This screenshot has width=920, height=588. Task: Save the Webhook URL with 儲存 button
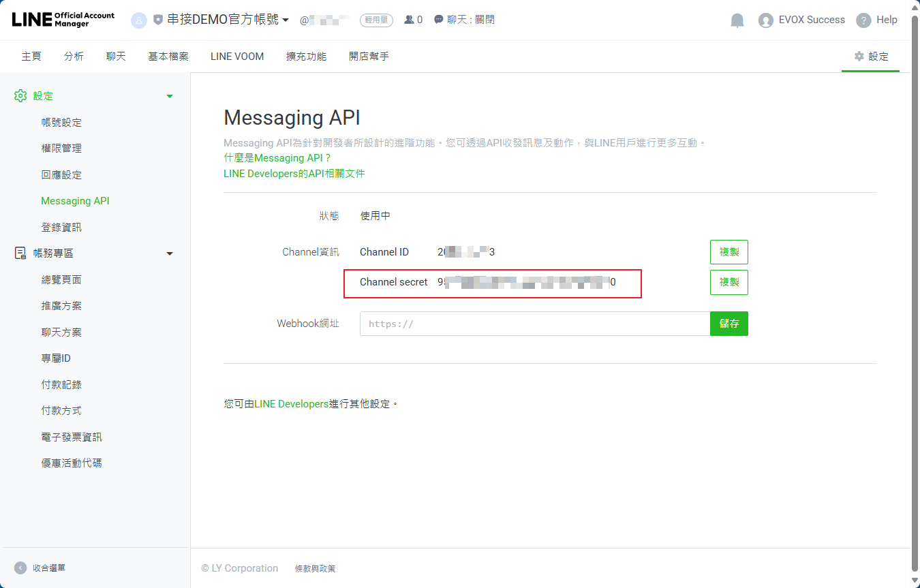pos(729,324)
